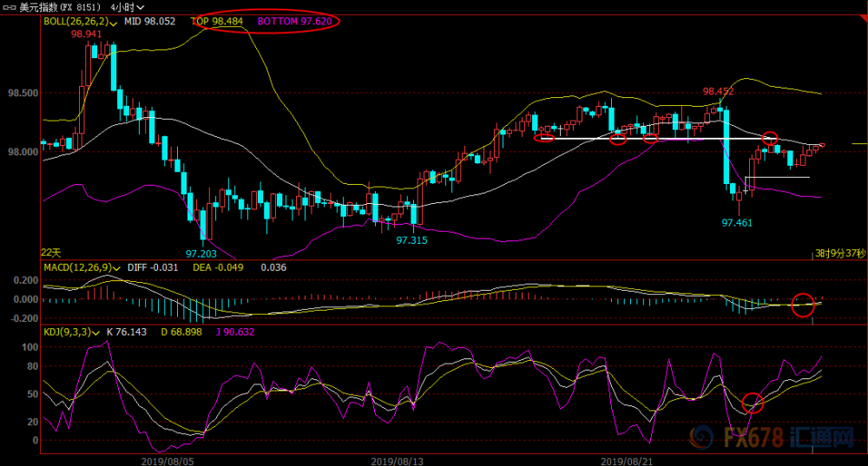This screenshot has height=466, width=868.
Task: Select the DIFF -0.031 MACD value
Action: coord(153,267)
